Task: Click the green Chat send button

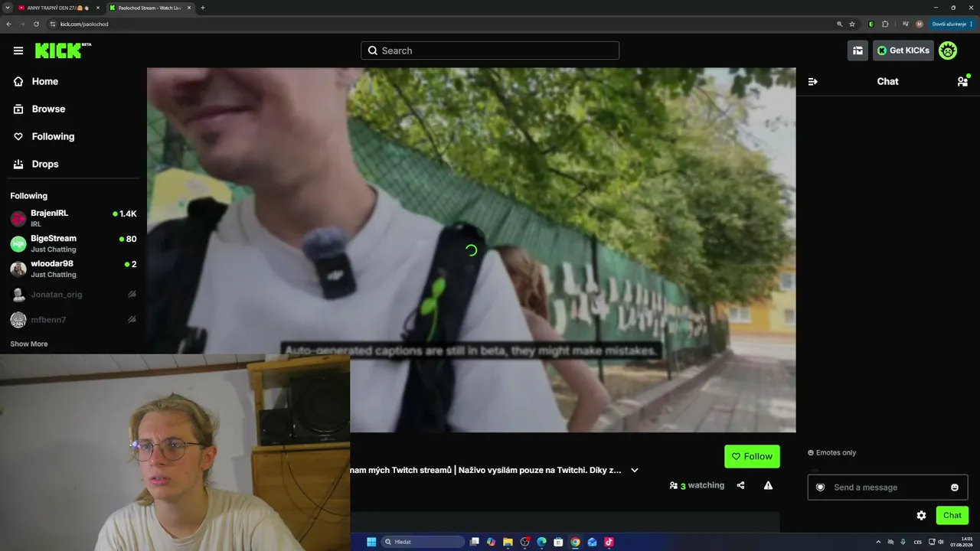Action: [952, 515]
